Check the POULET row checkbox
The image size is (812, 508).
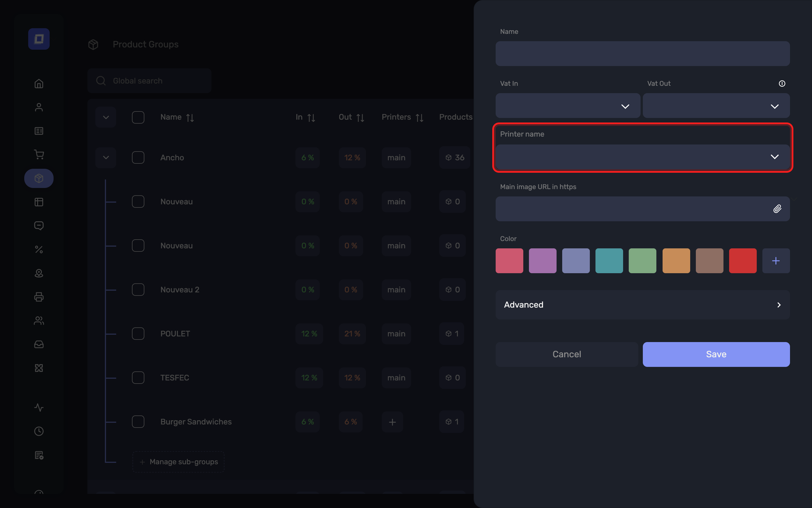[138, 334]
